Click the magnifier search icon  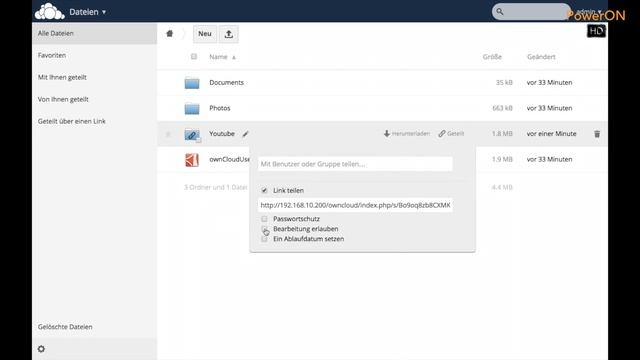pyautogui.click(x=500, y=11)
